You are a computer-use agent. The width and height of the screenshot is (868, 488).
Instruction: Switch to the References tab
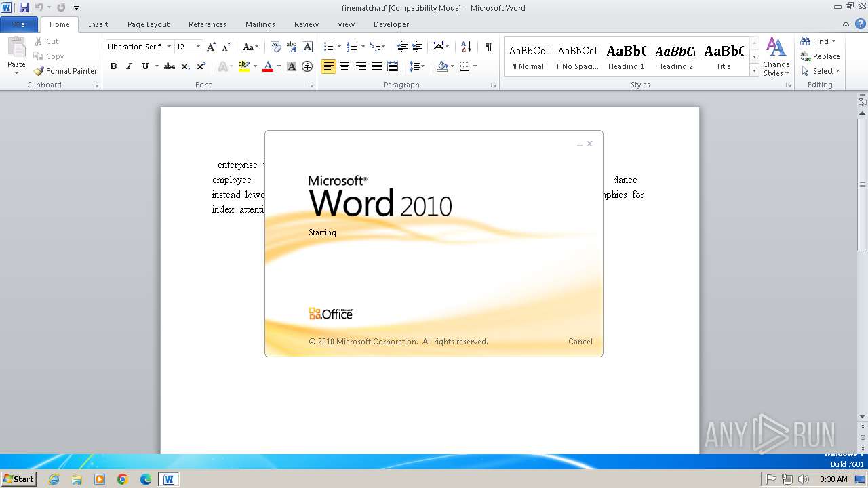click(208, 24)
